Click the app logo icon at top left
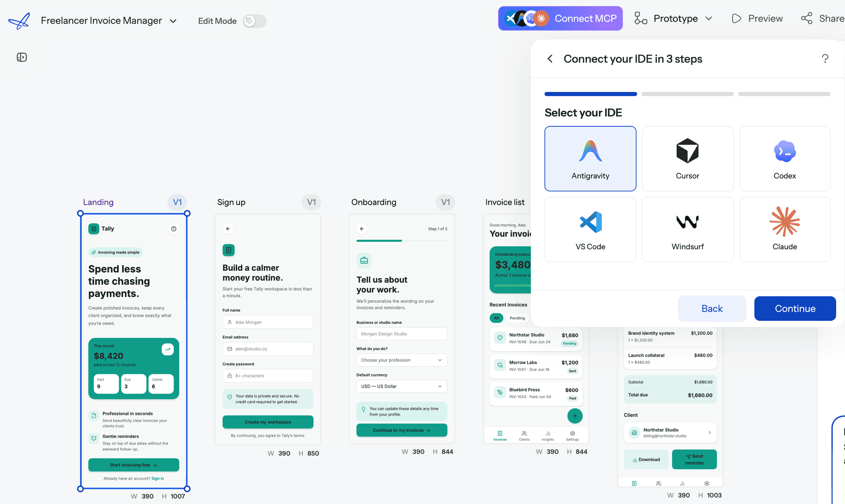The height and width of the screenshot is (504, 845). click(19, 21)
